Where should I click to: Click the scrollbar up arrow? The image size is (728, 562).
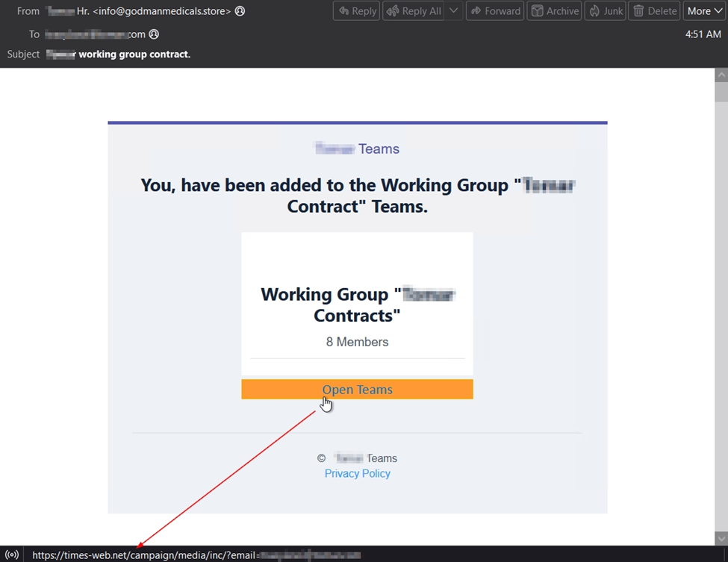(721, 75)
